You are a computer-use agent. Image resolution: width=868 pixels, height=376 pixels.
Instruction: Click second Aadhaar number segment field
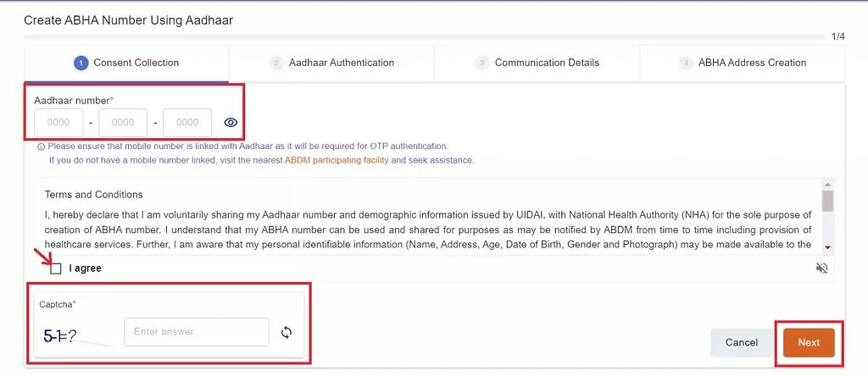tap(123, 123)
